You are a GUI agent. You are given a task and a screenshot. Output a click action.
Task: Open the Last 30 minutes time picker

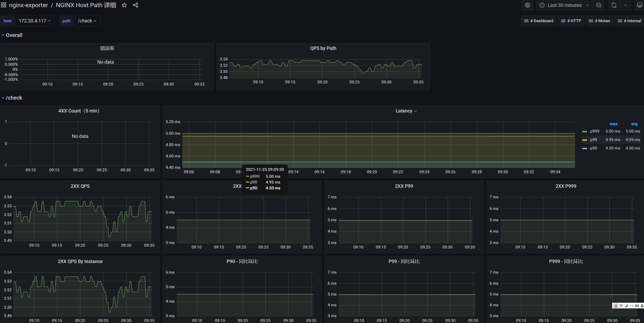tap(564, 5)
